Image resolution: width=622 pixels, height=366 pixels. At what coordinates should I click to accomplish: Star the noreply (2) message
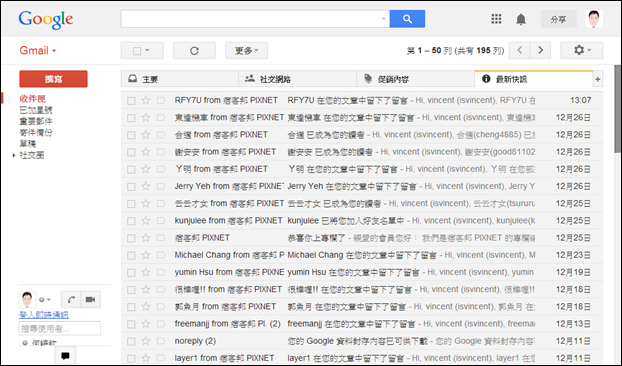tap(146, 341)
